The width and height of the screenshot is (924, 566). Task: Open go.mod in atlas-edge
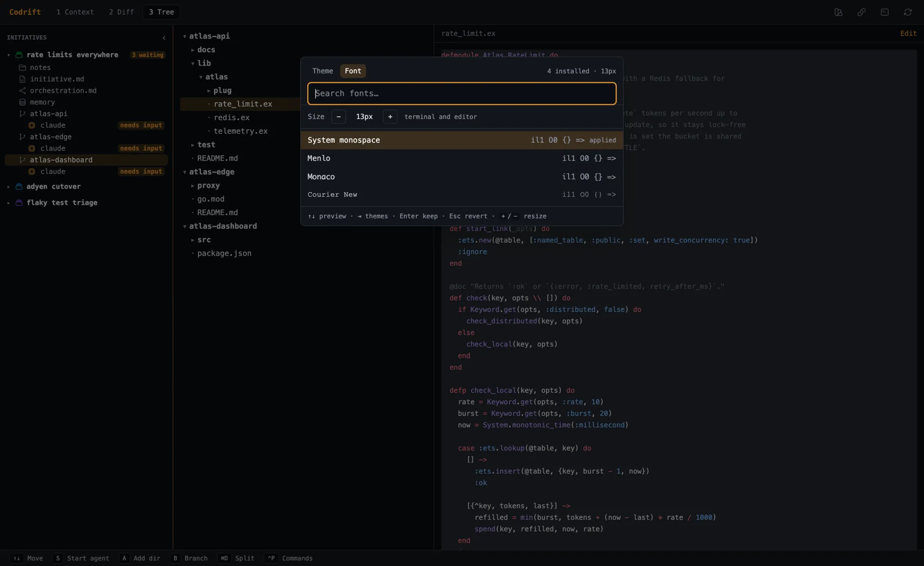click(x=211, y=199)
